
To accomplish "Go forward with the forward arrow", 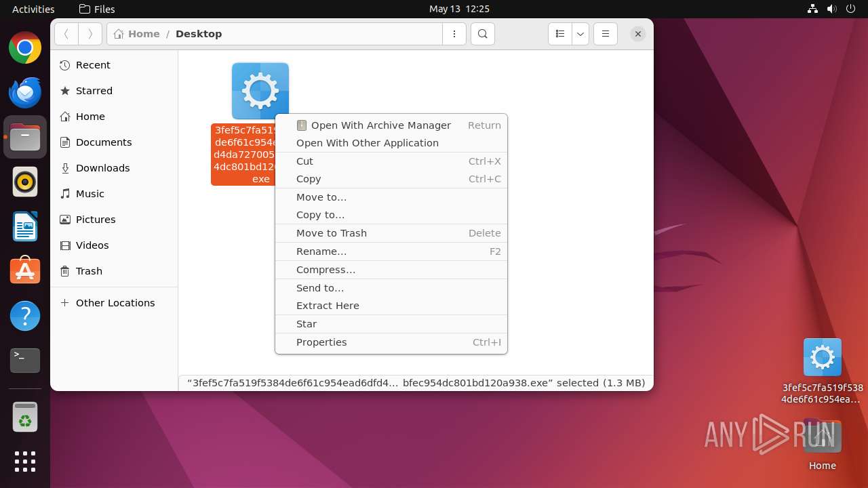I will point(90,34).
